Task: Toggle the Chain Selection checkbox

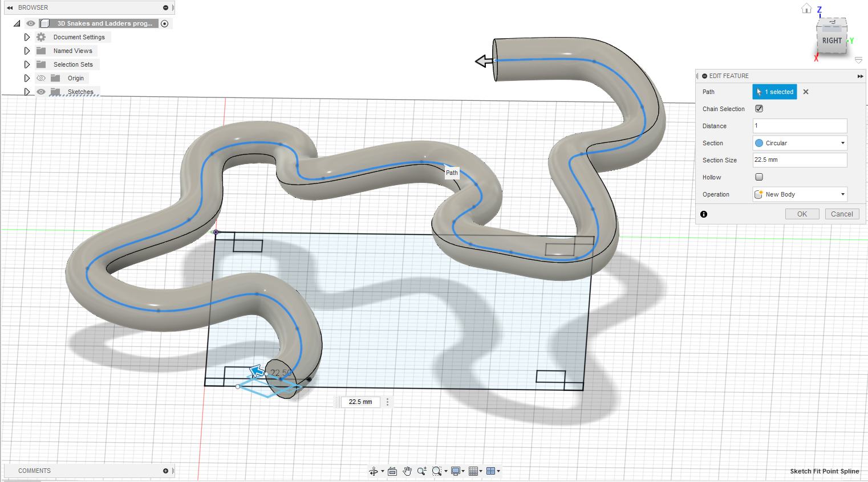Action: (759, 108)
